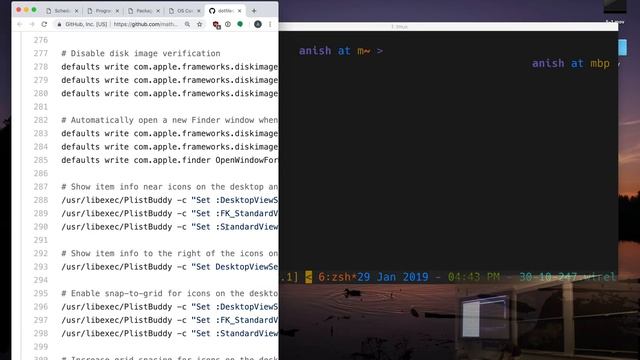View site security lock info
The height and width of the screenshot is (360, 640).
(x=59, y=24)
